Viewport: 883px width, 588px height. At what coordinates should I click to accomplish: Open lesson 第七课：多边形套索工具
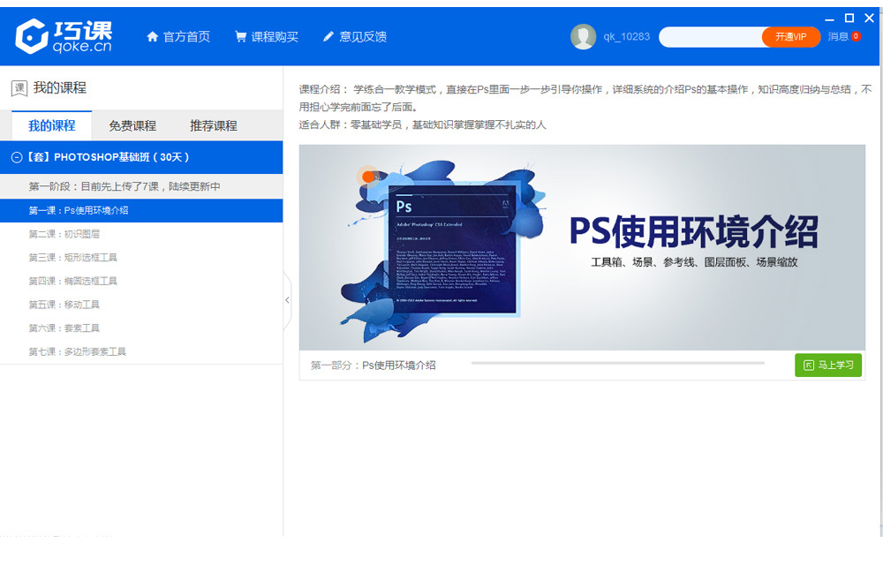tap(78, 351)
